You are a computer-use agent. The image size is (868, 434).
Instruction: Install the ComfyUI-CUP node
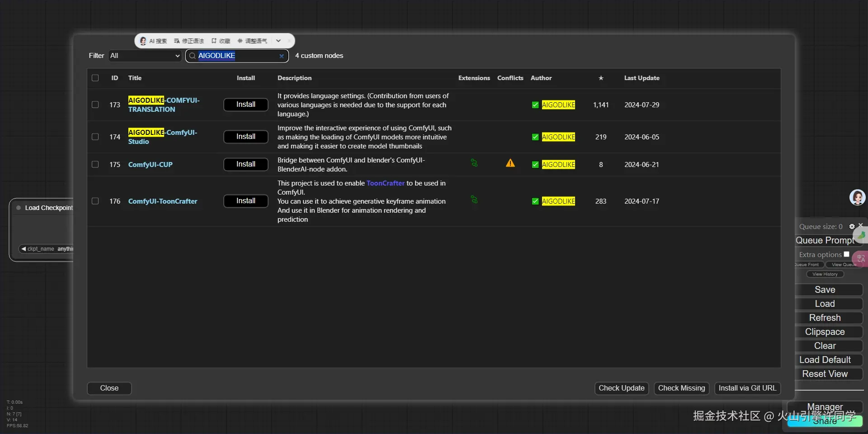246,164
